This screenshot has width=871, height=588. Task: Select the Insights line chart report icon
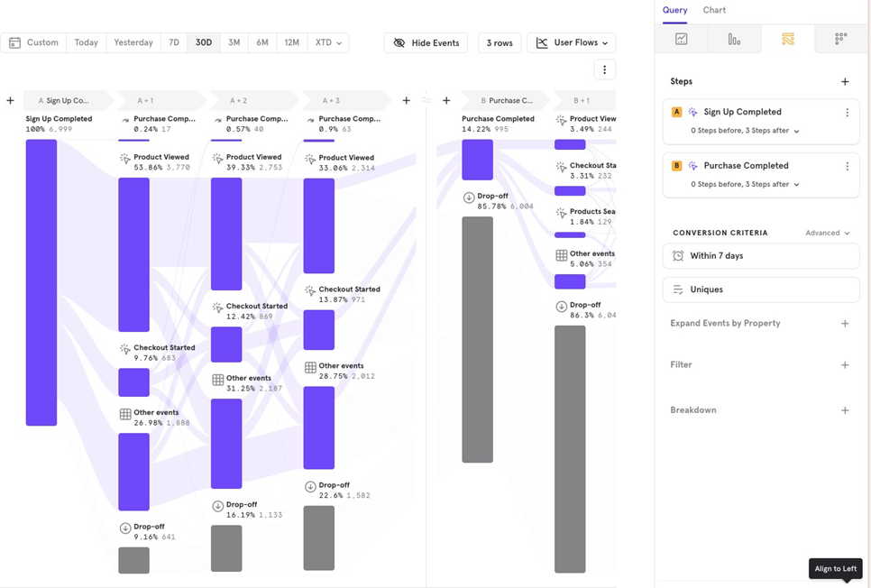pyautogui.click(x=681, y=40)
